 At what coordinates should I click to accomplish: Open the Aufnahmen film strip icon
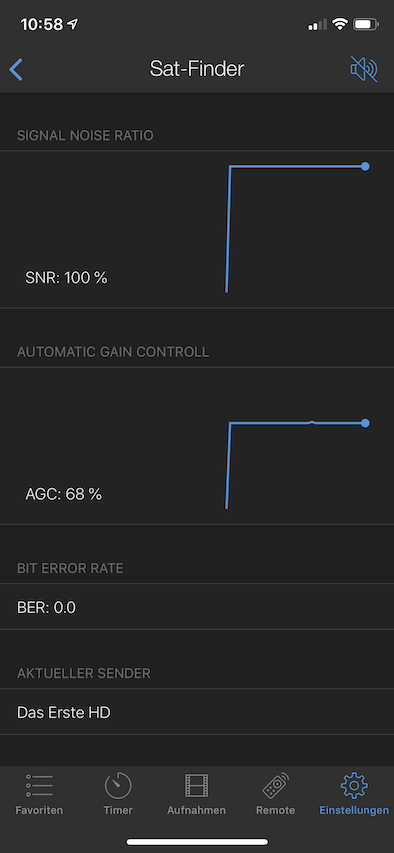tap(196, 786)
